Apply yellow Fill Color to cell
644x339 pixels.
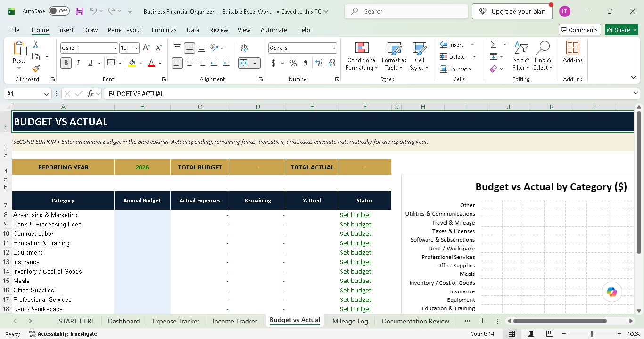[x=132, y=63]
